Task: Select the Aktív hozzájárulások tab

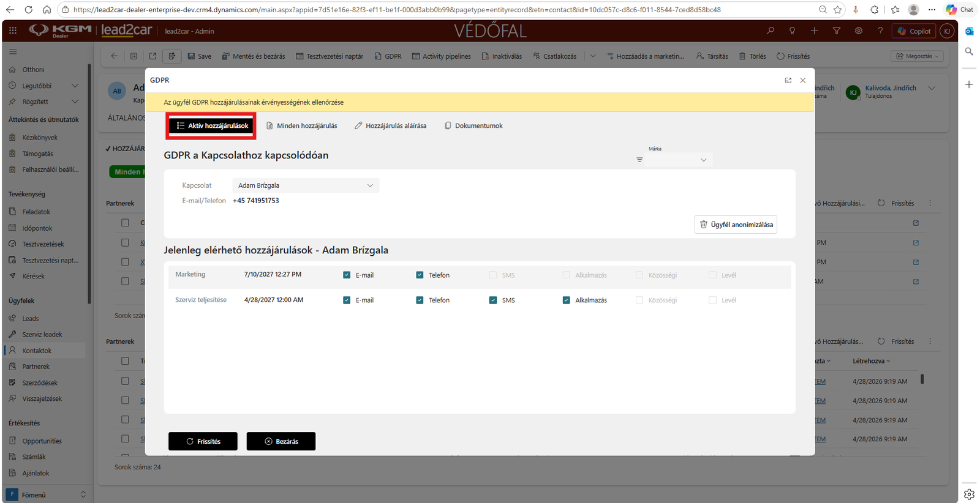Action: point(212,125)
